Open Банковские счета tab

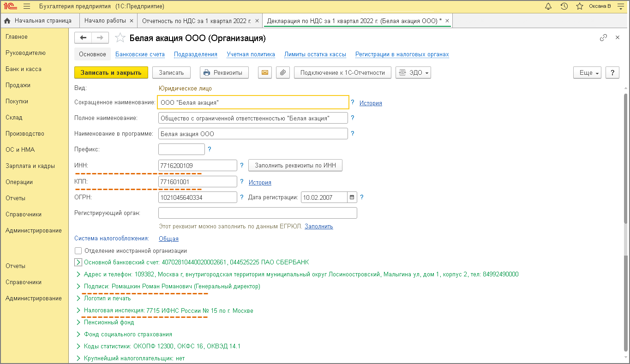[x=140, y=54]
